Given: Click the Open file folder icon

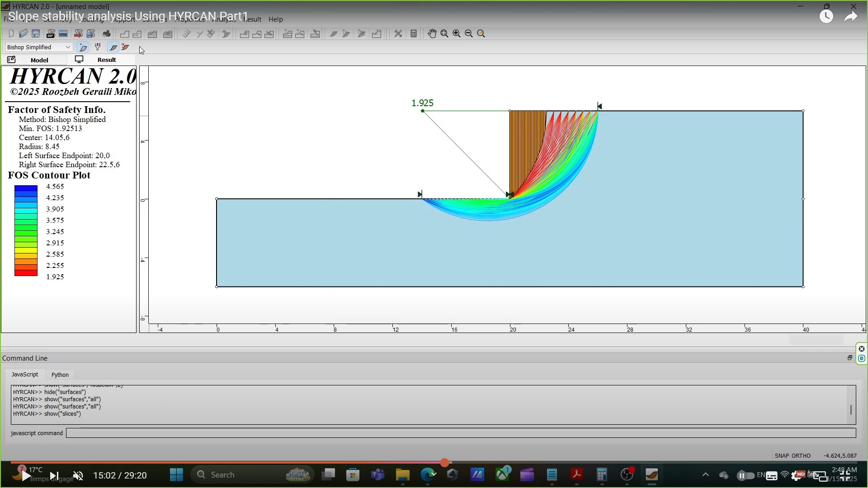Looking at the screenshot, I should click(x=23, y=33).
